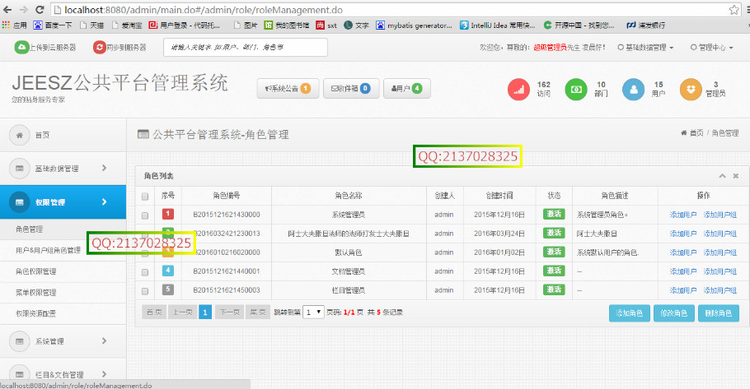750x389 pixels.
Task: Click the 创建时间 column header
Action: pyautogui.click(x=499, y=195)
